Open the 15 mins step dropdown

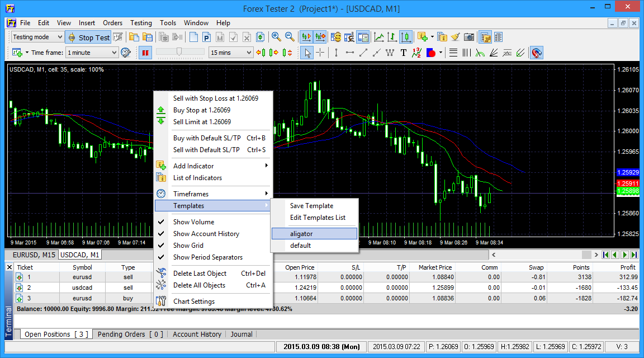(231, 53)
